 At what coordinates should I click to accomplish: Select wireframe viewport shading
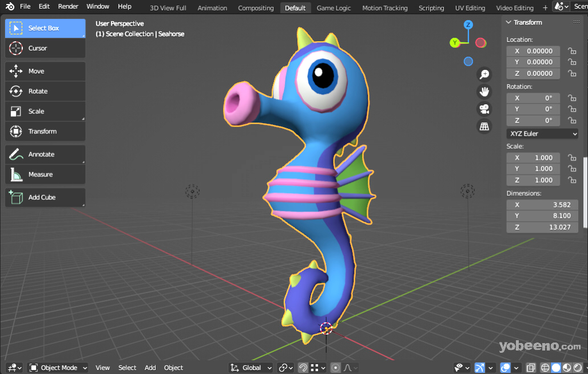click(545, 368)
